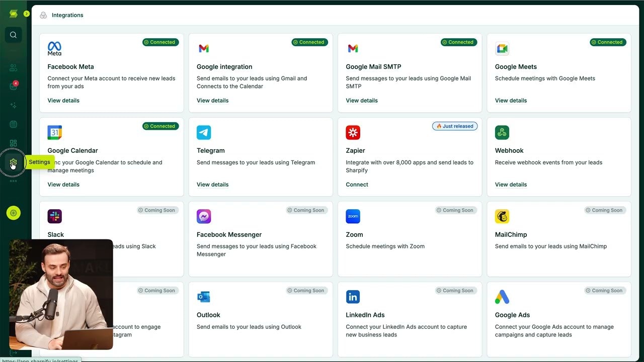Screen dimensions: 644x362
Task: Open the dashboard grid icon in sidebar
Action: [14, 143]
